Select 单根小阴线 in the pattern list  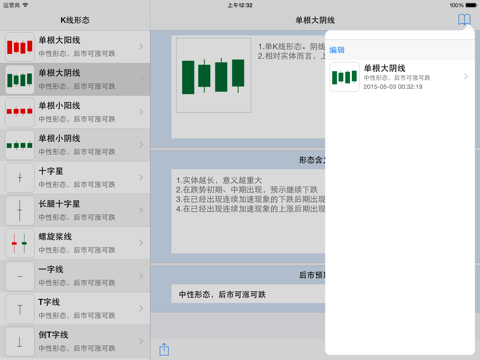point(75,145)
